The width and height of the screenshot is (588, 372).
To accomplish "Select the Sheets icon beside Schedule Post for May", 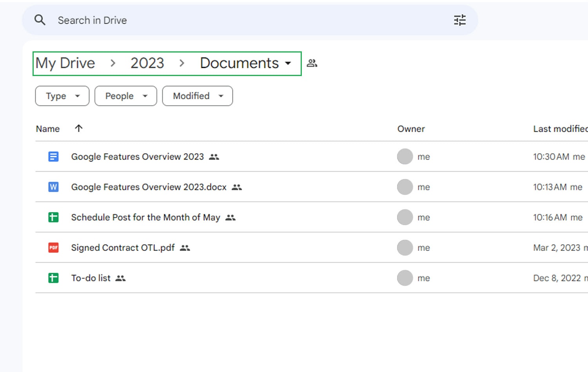I will coord(53,217).
